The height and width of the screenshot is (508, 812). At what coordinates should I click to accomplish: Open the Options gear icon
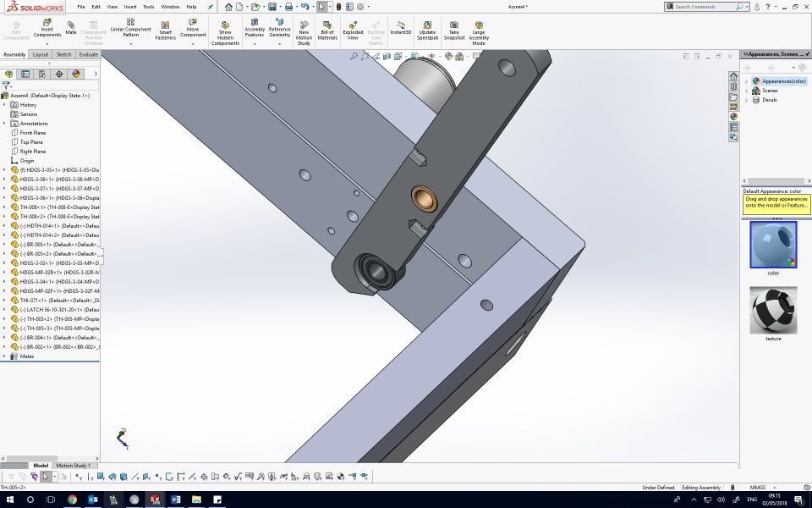pos(360,7)
